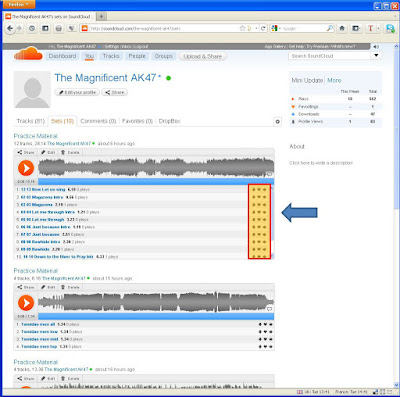Viewport: 400px width, 397px height.
Task: Focus the Search SoundCloud field
Action: [330, 56]
